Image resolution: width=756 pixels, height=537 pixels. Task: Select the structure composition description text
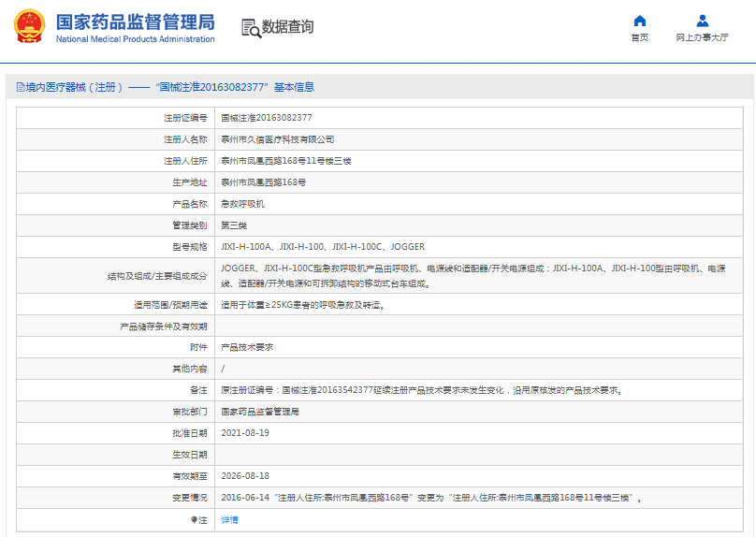tap(473, 276)
